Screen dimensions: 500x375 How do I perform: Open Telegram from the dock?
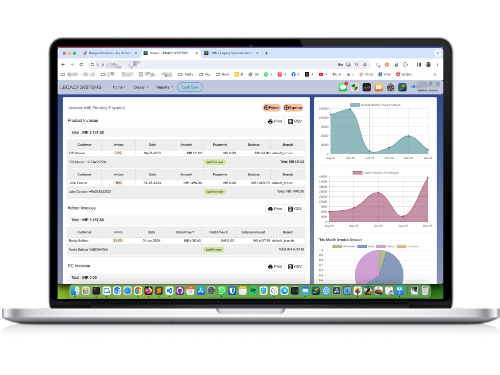point(284,291)
